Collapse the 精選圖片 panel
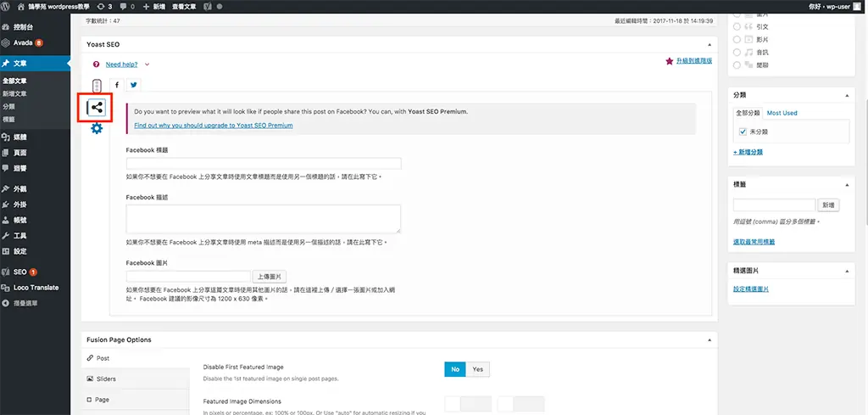This screenshot has width=868, height=415. (847, 271)
